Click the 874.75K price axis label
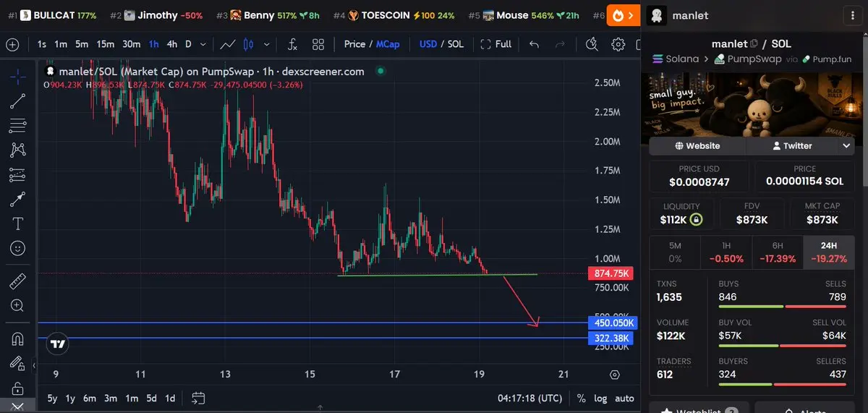Screen dimensions: 868x413 click(x=612, y=273)
